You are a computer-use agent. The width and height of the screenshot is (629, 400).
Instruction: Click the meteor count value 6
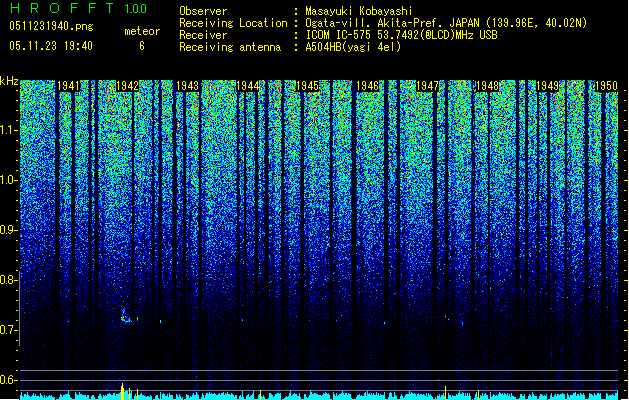(x=142, y=46)
